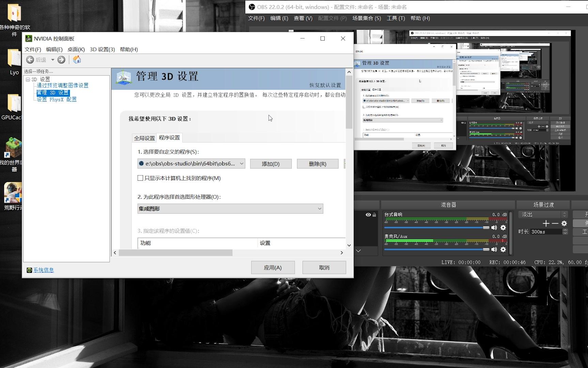The height and width of the screenshot is (368, 588).
Task: Switch to the 全局设置 tab
Action: (144, 138)
